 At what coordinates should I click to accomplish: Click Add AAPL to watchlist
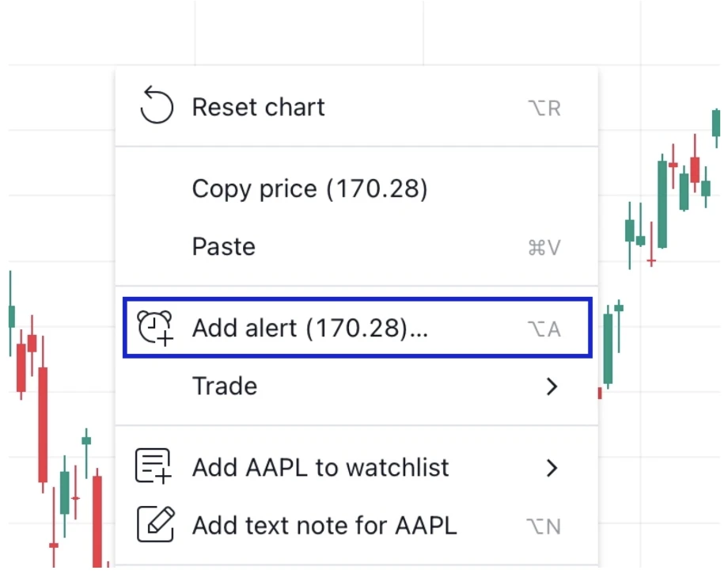pos(320,467)
